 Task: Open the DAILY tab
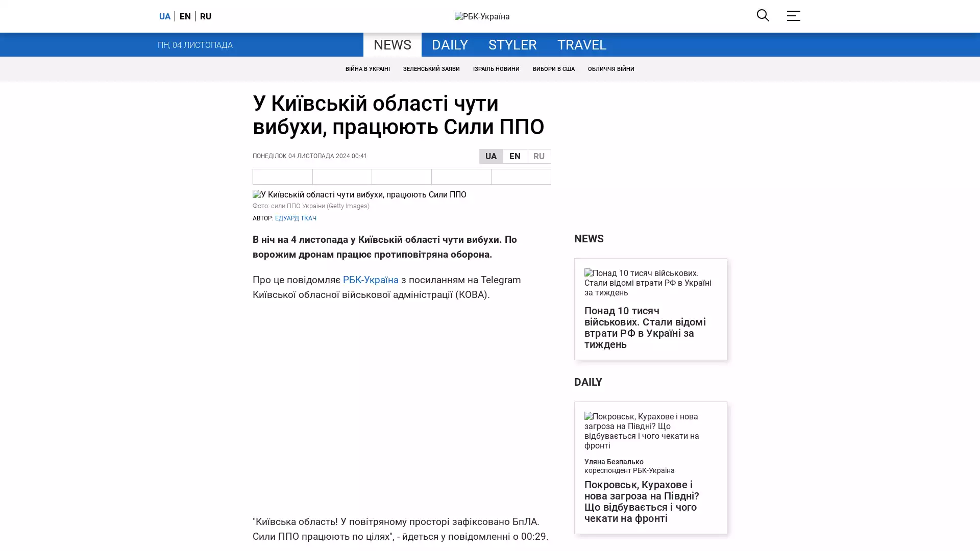tap(449, 45)
